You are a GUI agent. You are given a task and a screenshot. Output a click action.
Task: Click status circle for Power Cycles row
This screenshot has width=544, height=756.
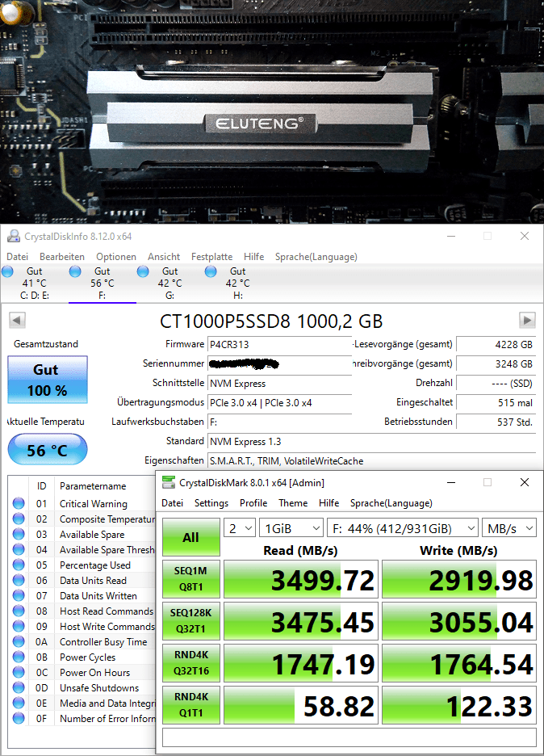coord(19,657)
